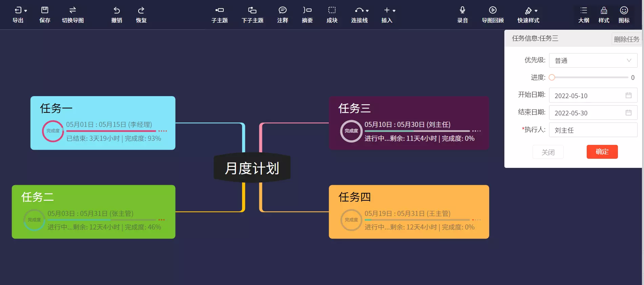Open the Outline (大纲) panel tab
This screenshot has height=285, width=644.
tap(583, 10)
